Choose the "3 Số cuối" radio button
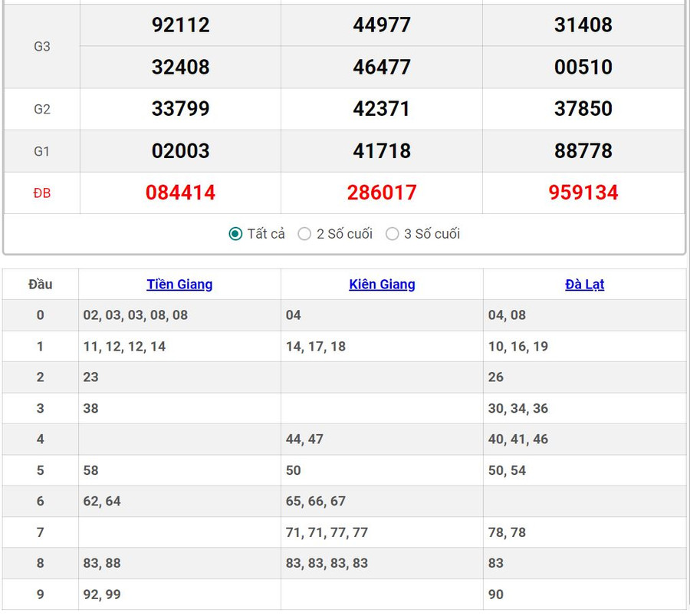 tap(393, 234)
